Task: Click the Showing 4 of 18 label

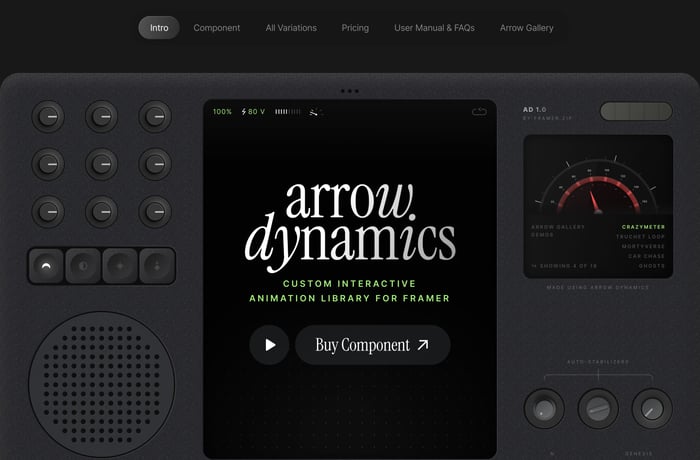Action: click(564, 266)
